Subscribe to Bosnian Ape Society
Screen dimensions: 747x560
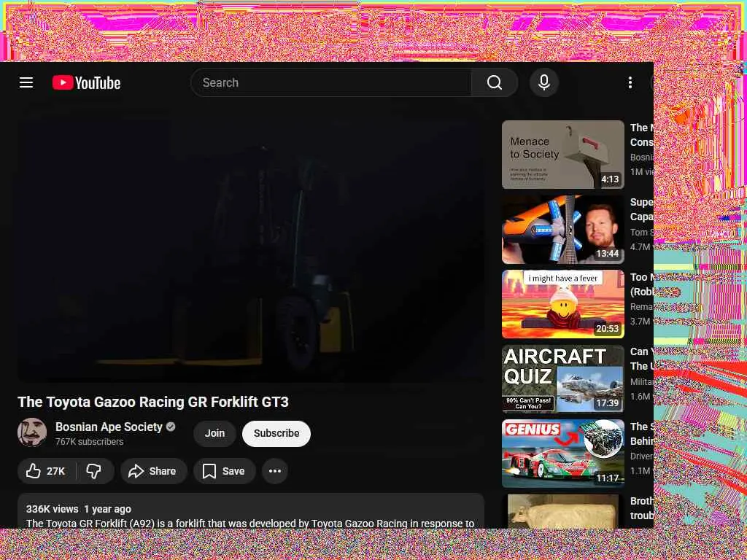[x=276, y=433]
